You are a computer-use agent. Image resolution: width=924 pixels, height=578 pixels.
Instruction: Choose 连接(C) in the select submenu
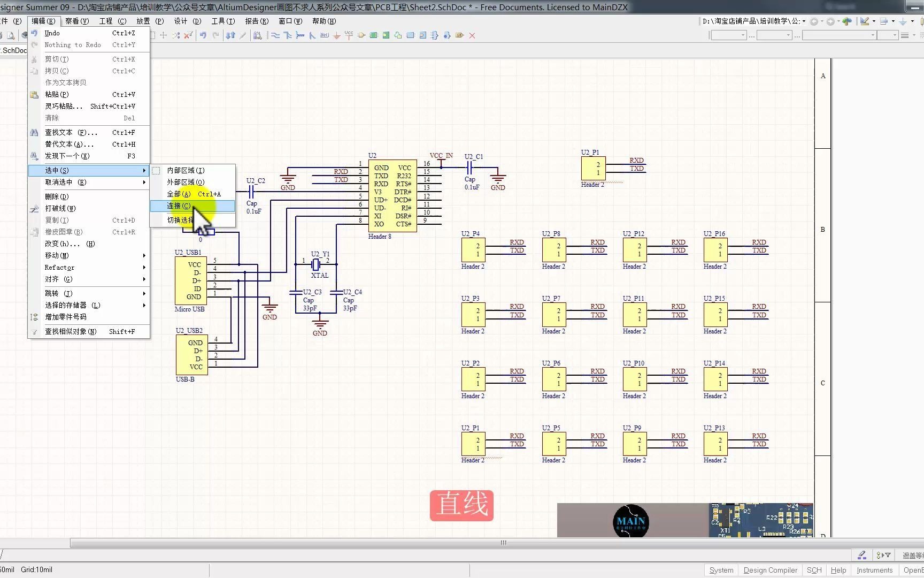192,206
